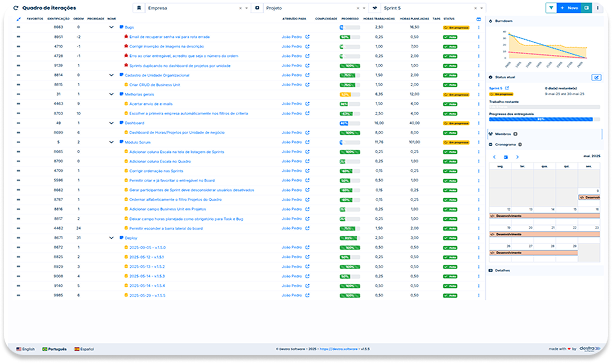Clear the Sprint 5 selection
This screenshot has width=612, height=363.
[x=475, y=8]
